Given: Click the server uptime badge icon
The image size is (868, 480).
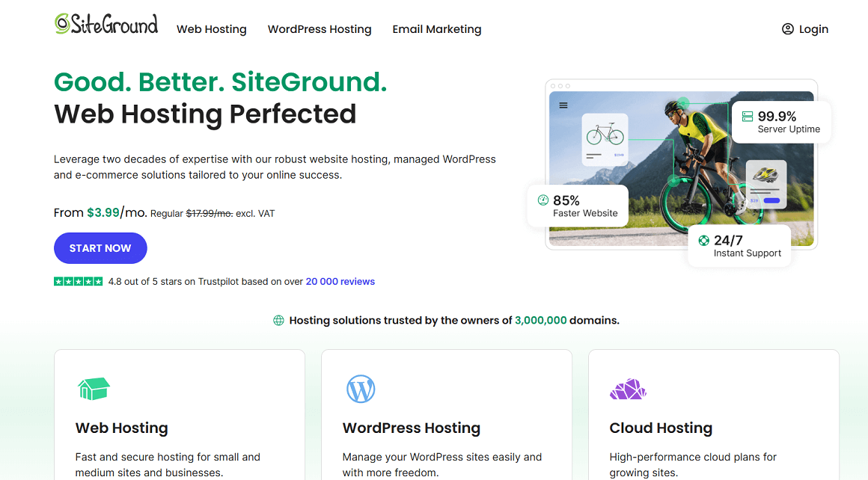Looking at the screenshot, I should click(x=747, y=117).
